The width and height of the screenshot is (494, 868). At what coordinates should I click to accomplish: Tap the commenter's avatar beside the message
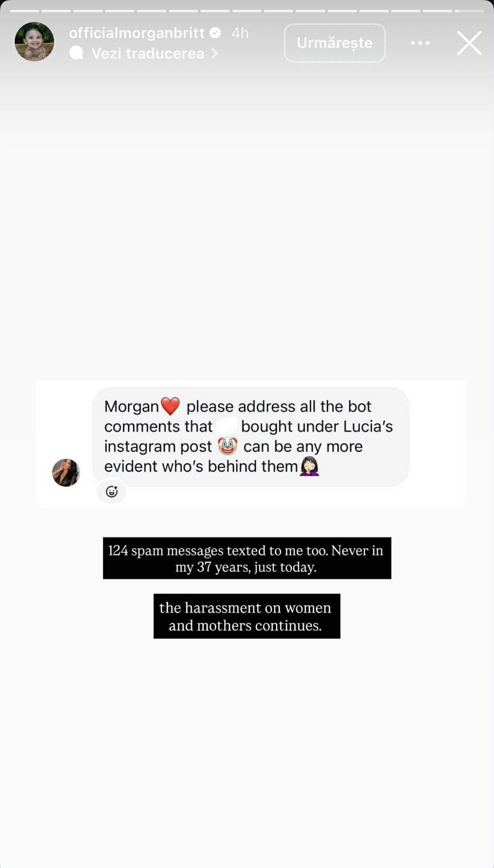[x=66, y=473]
